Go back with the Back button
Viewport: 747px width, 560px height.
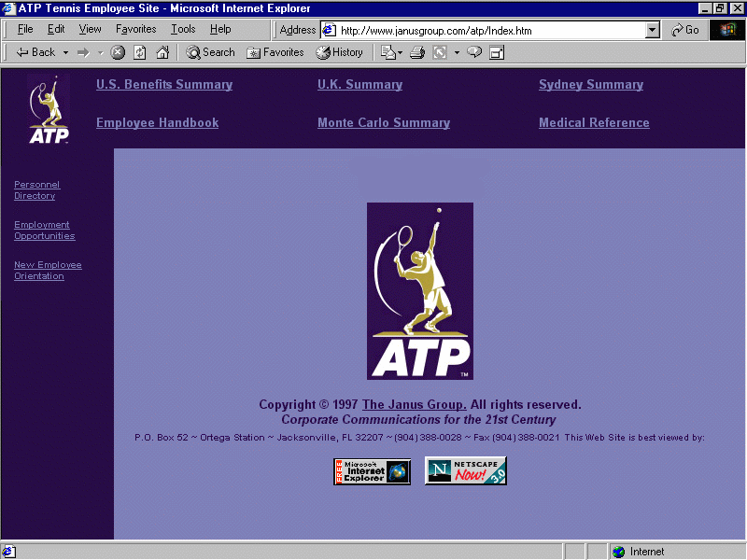(x=35, y=52)
